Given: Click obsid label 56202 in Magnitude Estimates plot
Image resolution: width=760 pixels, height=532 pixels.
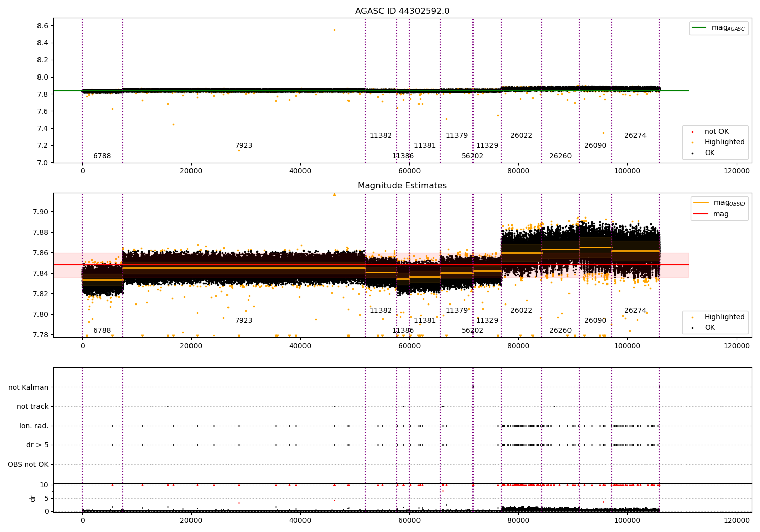Looking at the screenshot, I should tap(472, 330).
